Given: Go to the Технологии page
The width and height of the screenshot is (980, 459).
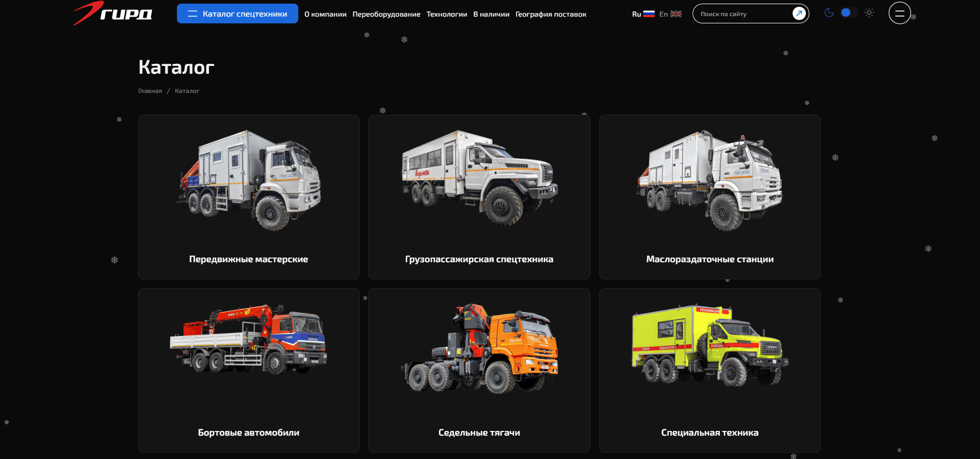Looking at the screenshot, I should click(x=447, y=15).
